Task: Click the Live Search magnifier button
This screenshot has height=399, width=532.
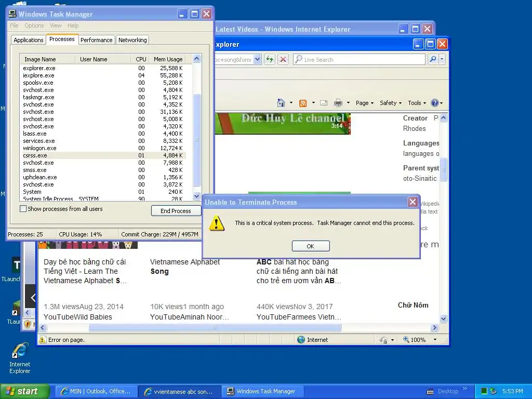Action: 433,59
